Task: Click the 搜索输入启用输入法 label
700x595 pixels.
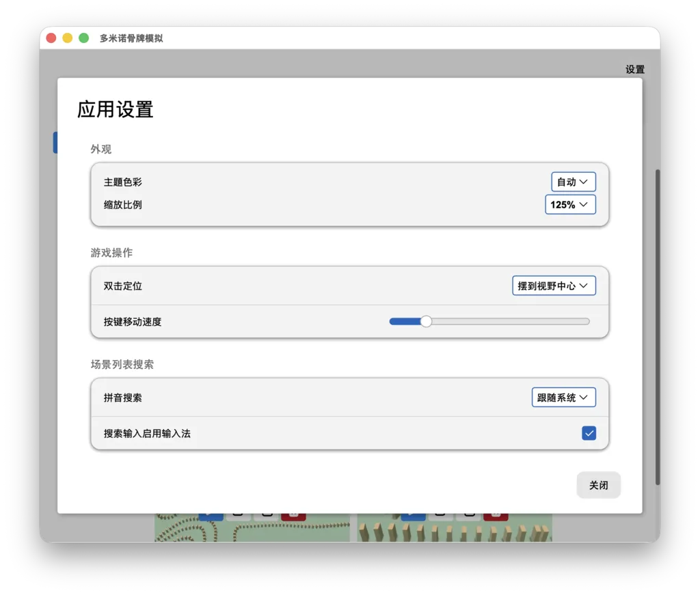Action: pyautogui.click(x=148, y=434)
